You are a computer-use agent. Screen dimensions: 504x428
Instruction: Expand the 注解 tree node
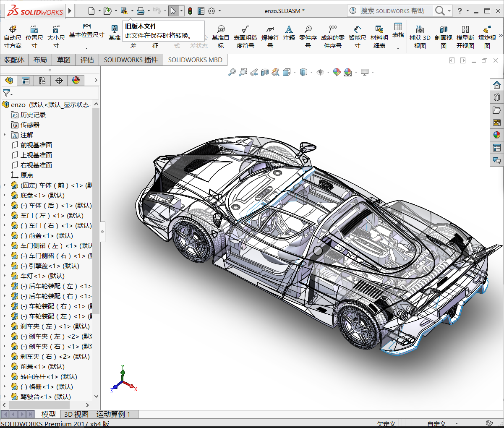click(x=5, y=135)
